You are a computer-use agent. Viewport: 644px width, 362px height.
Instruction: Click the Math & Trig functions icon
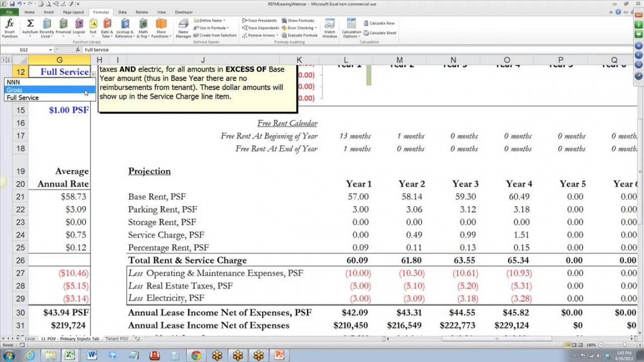143,28
